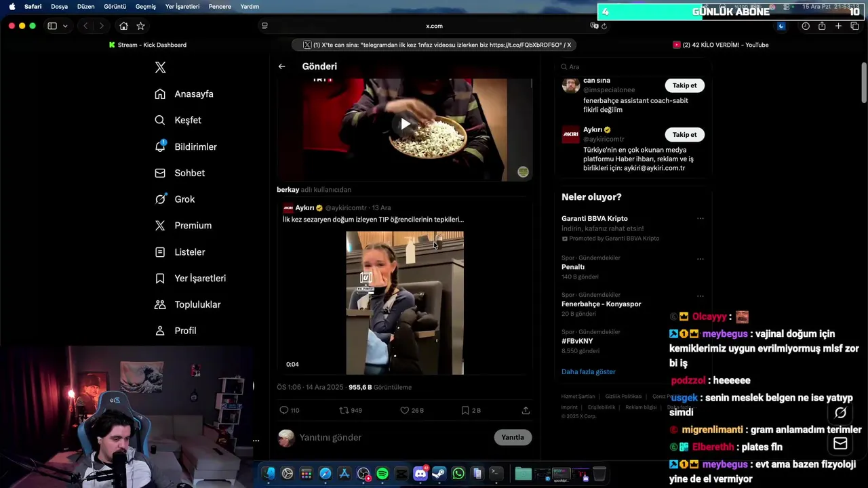Screen dimensions: 868x488
Task: Play the popcorn video
Action: [x=405, y=124]
